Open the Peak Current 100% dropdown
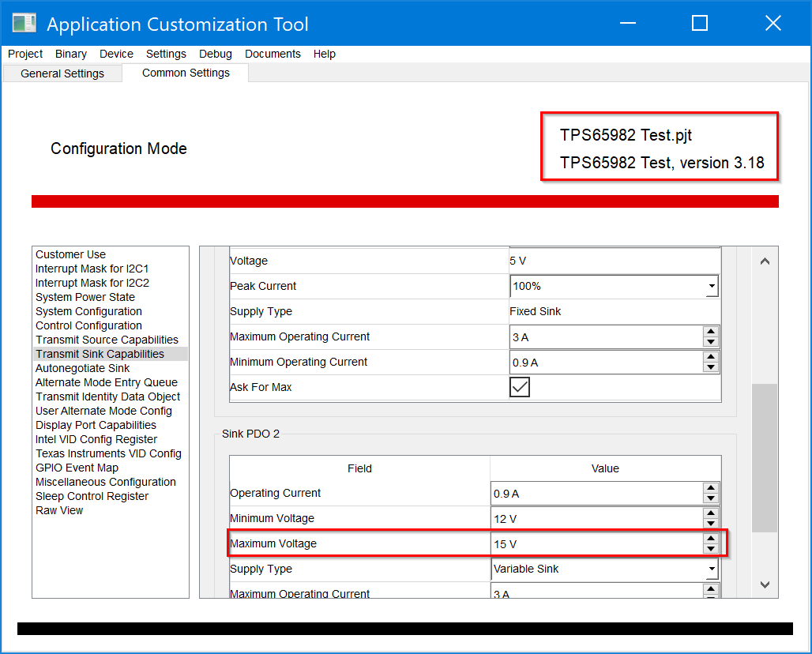 (712, 286)
